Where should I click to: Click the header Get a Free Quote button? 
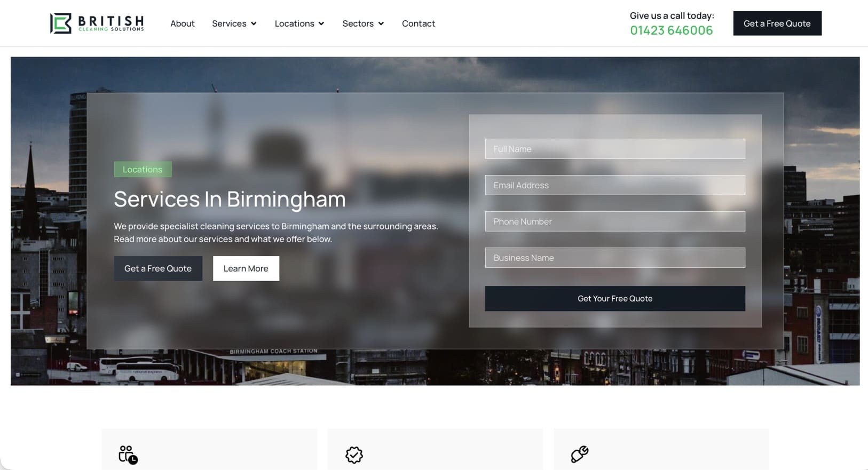[777, 23]
